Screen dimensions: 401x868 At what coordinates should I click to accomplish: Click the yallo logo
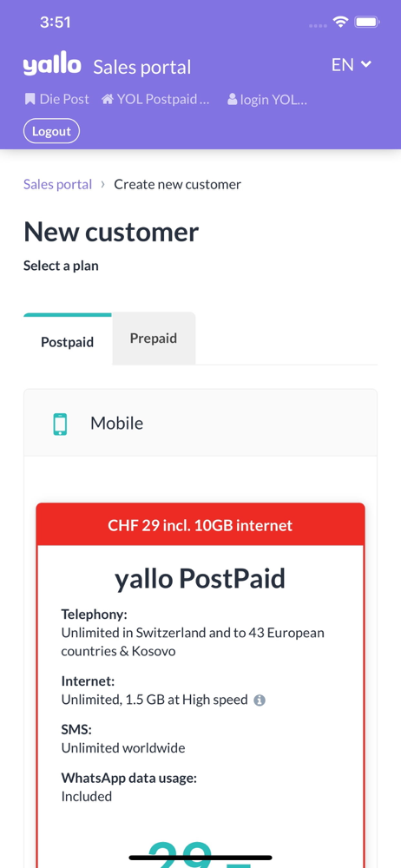click(x=52, y=65)
